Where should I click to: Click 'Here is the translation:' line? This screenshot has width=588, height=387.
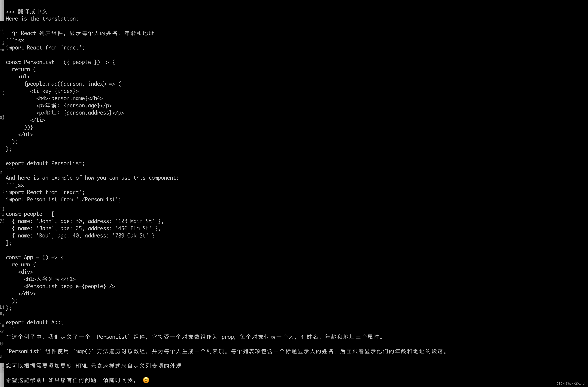42,19
